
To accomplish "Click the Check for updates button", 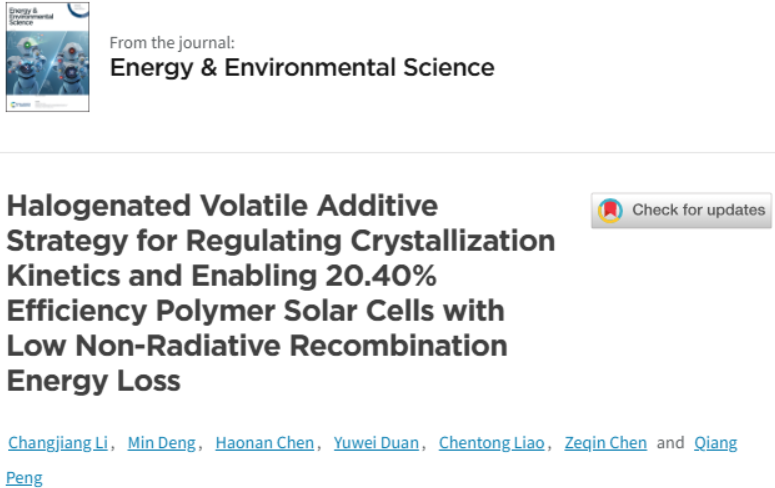I will coord(681,211).
